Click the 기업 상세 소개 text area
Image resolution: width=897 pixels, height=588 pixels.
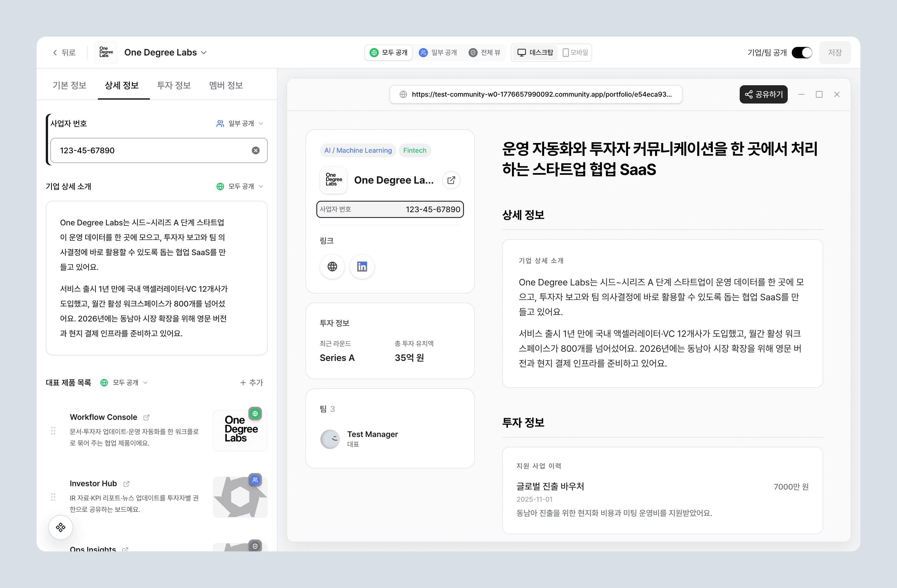point(157,278)
